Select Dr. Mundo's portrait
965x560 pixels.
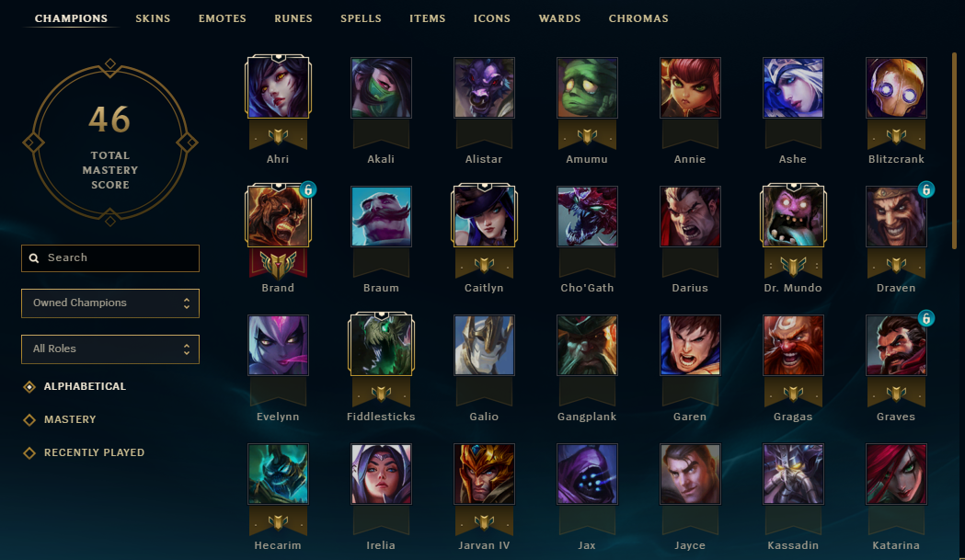click(793, 216)
